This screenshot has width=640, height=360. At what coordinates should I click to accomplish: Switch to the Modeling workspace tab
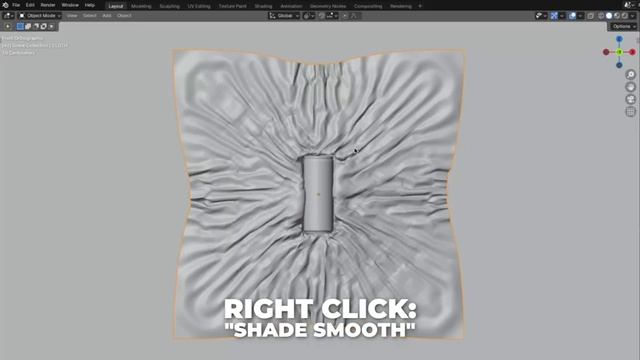coord(141,6)
